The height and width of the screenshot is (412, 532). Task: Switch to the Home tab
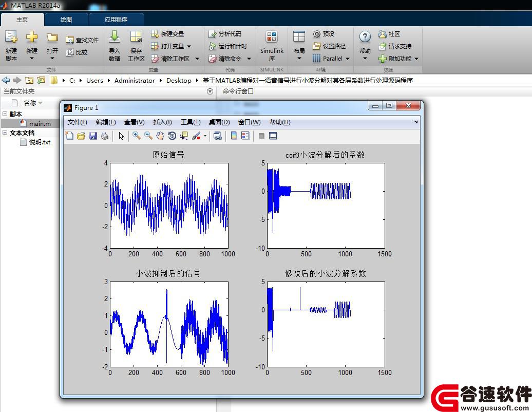coord(23,20)
